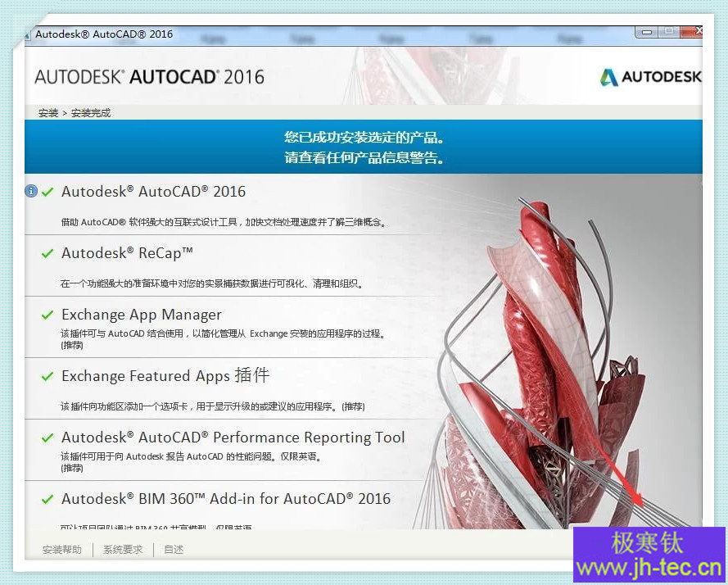Click the 请查看任何产品信息警告 banner line
This screenshot has height=585, width=728.
coord(364,157)
